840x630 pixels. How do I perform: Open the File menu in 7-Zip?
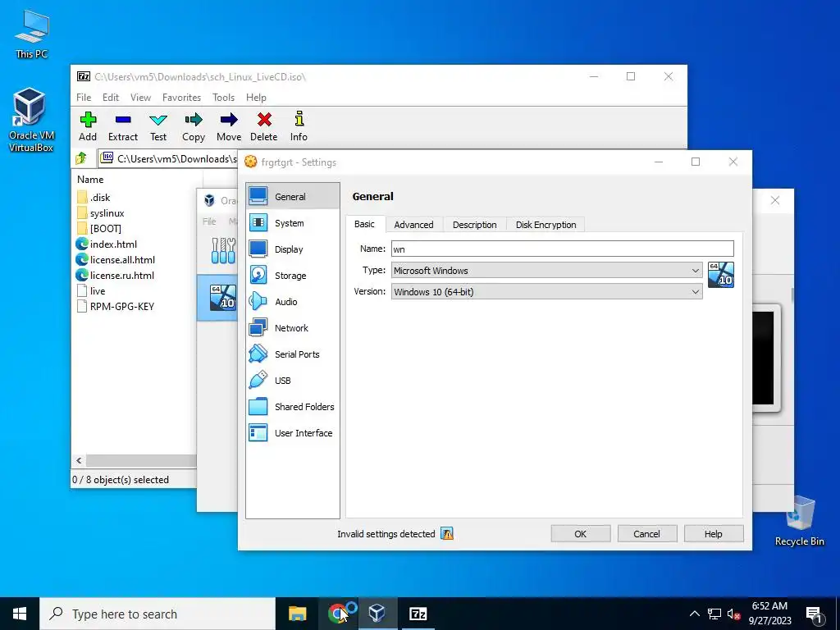point(84,97)
